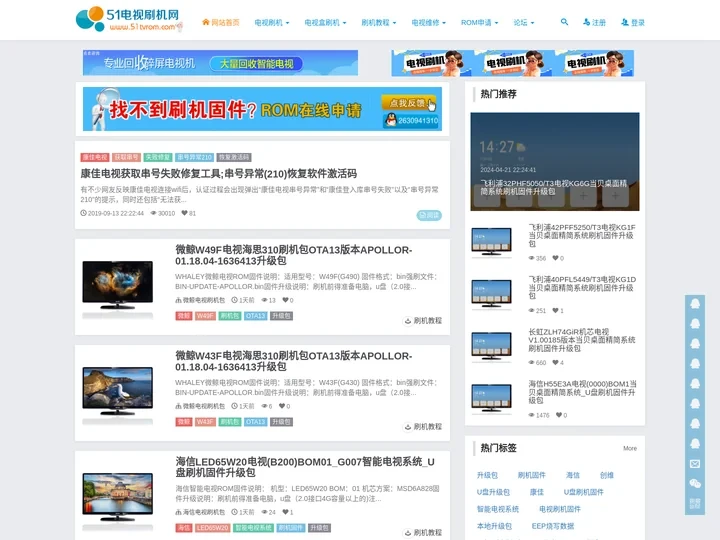Image resolution: width=720 pixels, height=540 pixels.
Task: Select hot tag U盘升级包
Action: coord(493,492)
